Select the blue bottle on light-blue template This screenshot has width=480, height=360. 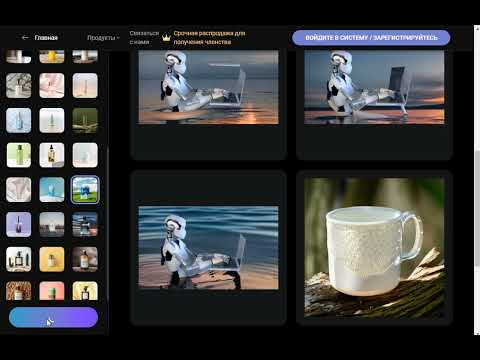(x=19, y=120)
